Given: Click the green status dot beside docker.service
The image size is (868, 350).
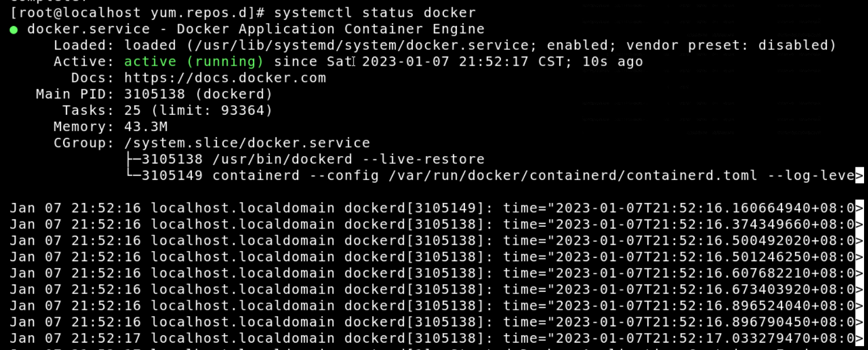Looking at the screenshot, I should pyautogui.click(x=14, y=29).
